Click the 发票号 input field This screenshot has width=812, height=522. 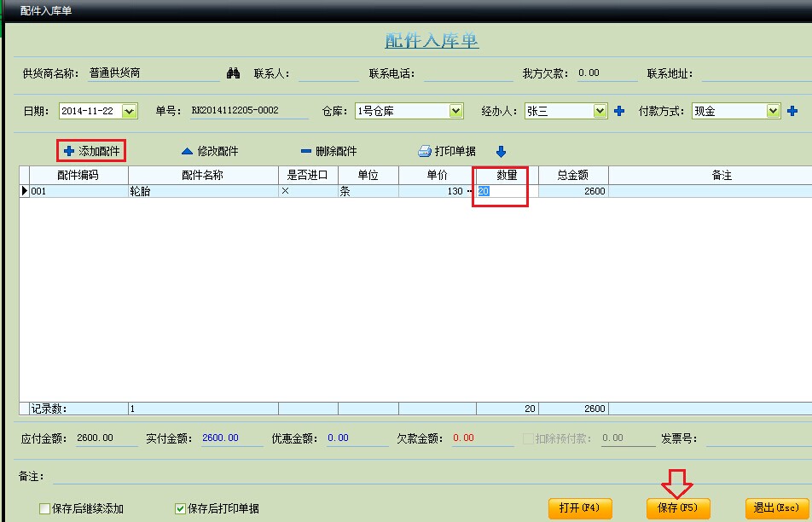[x=758, y=438]
